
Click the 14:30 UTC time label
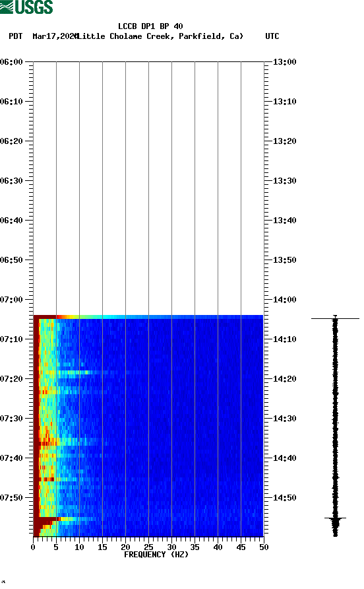[284, 419]
